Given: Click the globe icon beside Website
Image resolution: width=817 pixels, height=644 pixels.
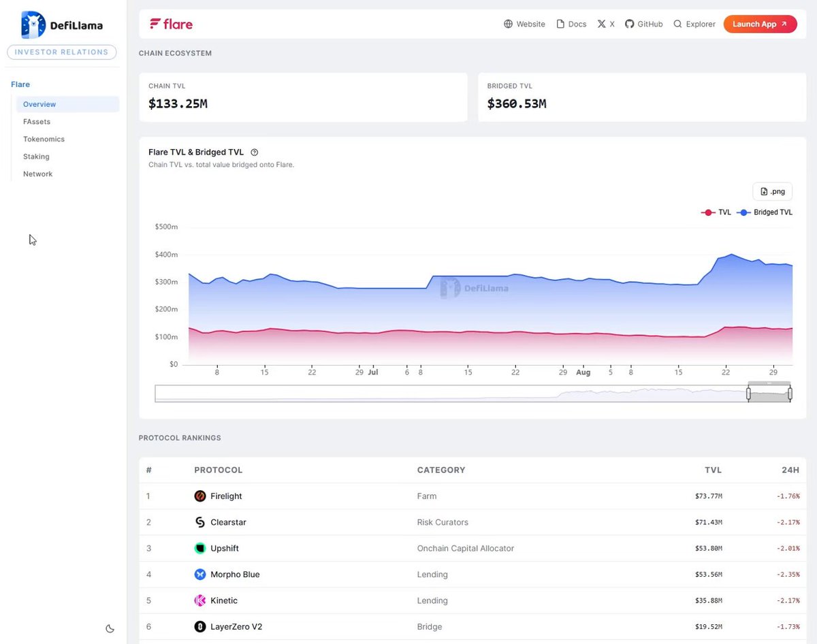Looking at the screenshot, I should click(508, 24).
